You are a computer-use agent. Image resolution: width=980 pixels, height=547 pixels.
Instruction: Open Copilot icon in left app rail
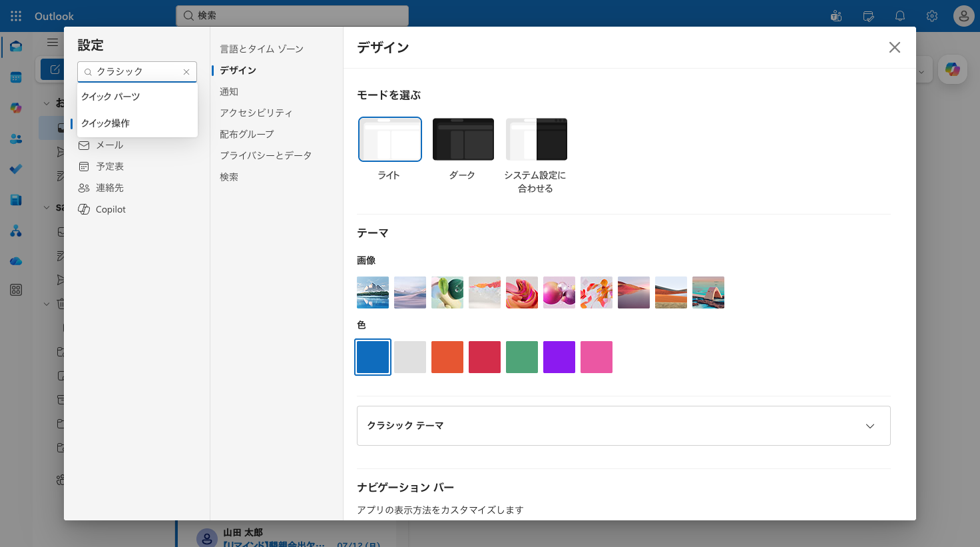(16, 108)
